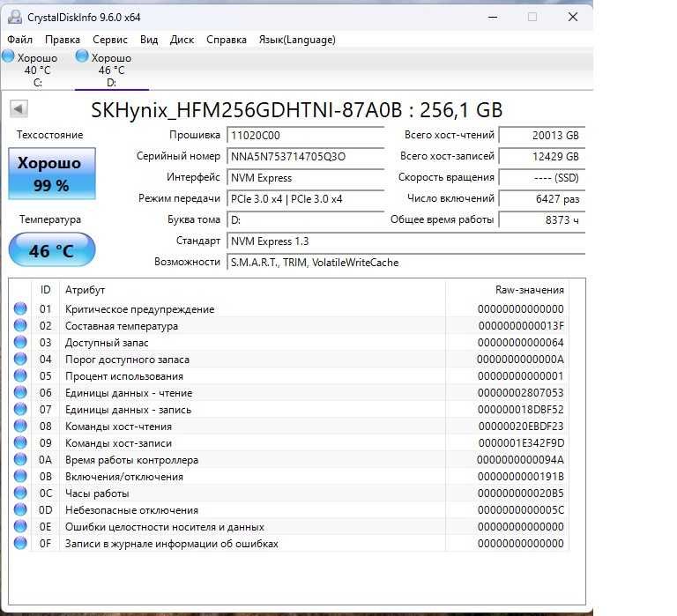This screenshot has height=616, width=677.
Task: Minimize the CrystalDiskInfo window
Action: coord(493,18)
